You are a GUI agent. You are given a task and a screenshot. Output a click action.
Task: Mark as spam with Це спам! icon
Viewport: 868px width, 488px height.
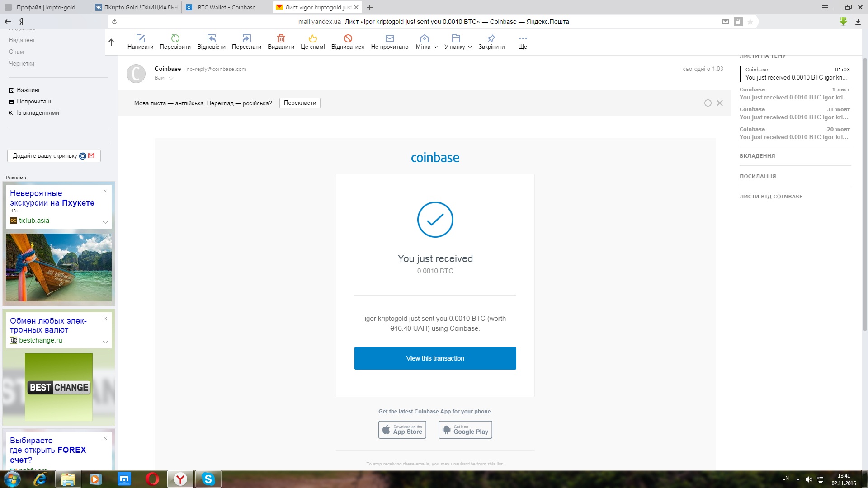(312, 39)
